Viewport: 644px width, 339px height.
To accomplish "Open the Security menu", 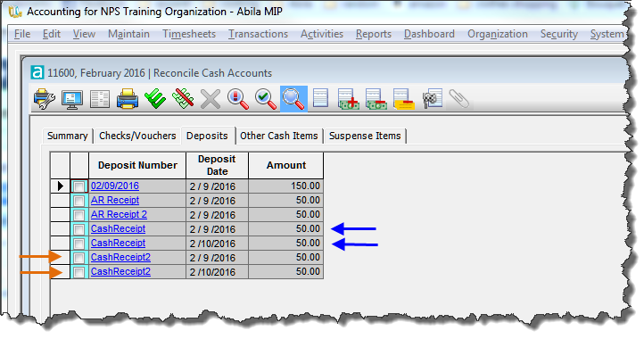I will pyautogui.click(x=559, y=34).
